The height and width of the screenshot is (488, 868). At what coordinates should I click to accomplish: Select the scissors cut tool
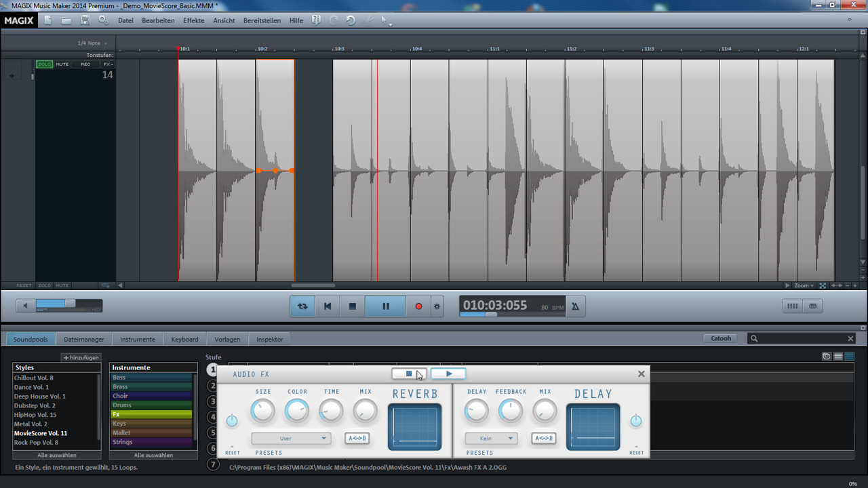(x=368, y=20)
